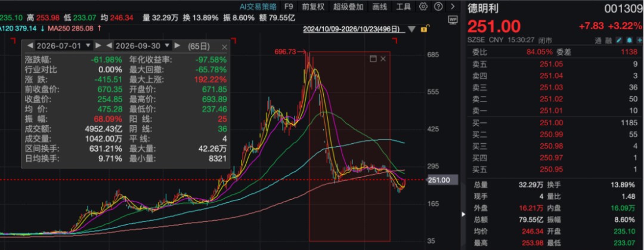Select 前复权 price adjustment option
The image size is (644, 250).
pos(313,7)
